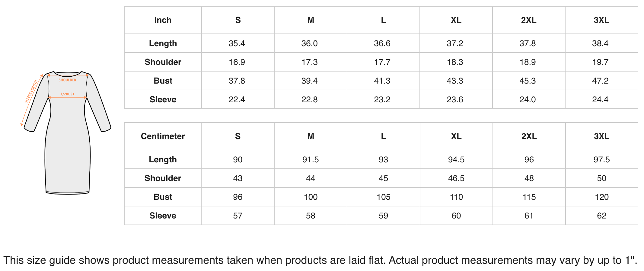Viewport: 644px width, 271px height.
Task: Click the XL column header in Centimeter table
Action: pyautogui.click(x=456, y=136)
